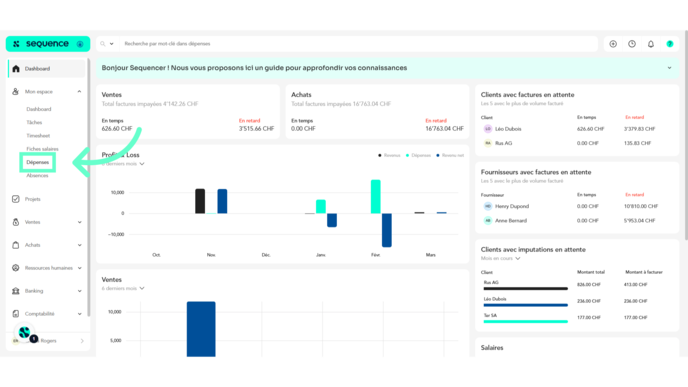688x387 pixels.
Task: Toggle the Dépenses legend series
Action: tap(418, 155)
